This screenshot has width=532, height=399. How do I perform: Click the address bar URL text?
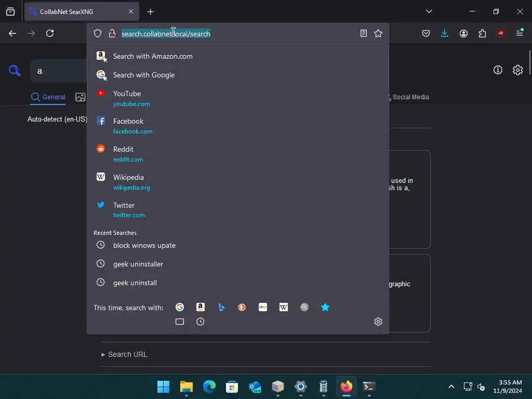[x=166, y=34]
